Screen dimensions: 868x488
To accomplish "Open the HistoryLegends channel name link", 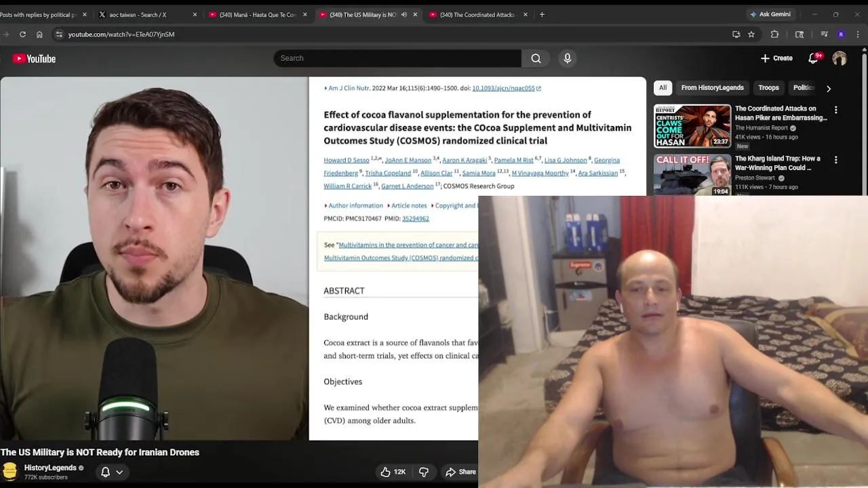I will pyautogui.click(x=50, y=468).
